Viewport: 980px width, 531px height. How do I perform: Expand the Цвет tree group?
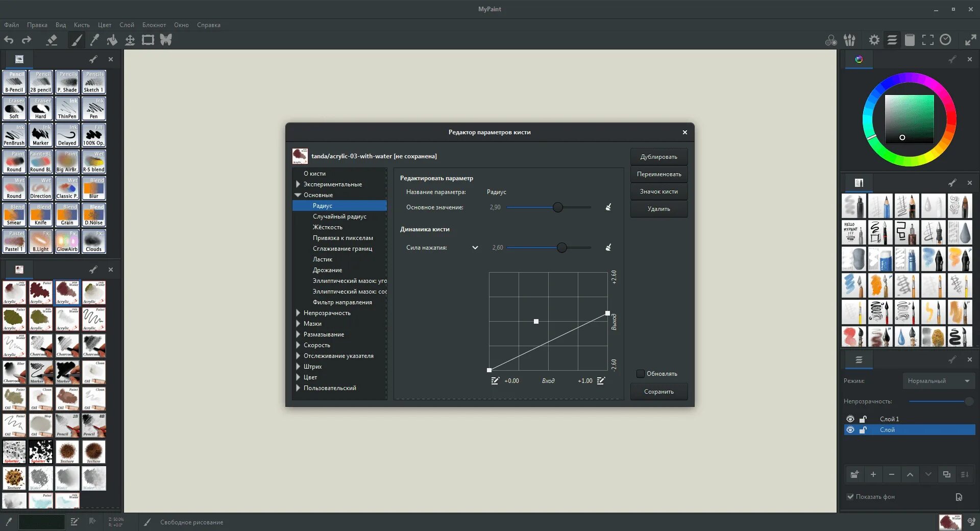[298, 377]
